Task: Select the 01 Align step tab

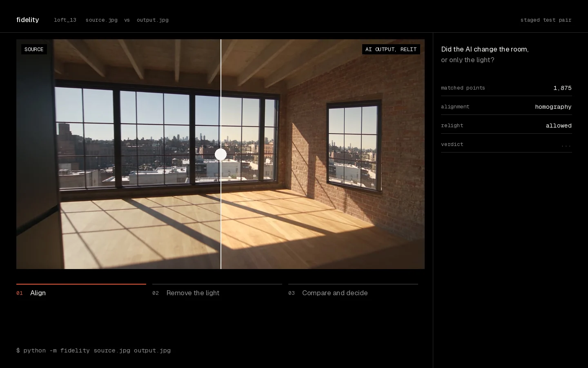Action: pos(81,291)
